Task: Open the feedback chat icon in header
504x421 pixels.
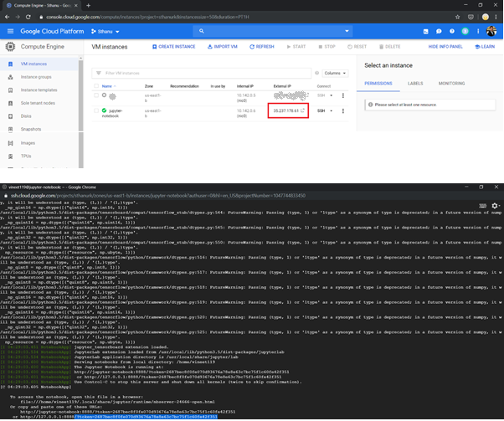Action: point(439,32)
